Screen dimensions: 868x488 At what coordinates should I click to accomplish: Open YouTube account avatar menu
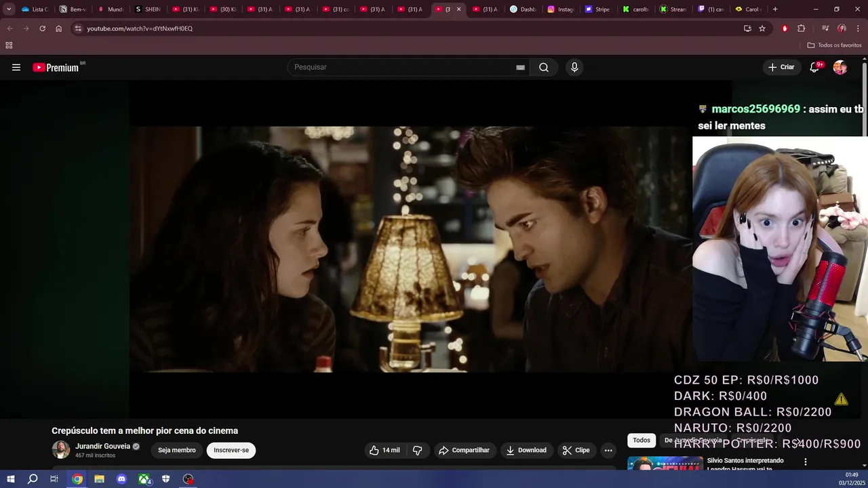[x=840, y=67]
